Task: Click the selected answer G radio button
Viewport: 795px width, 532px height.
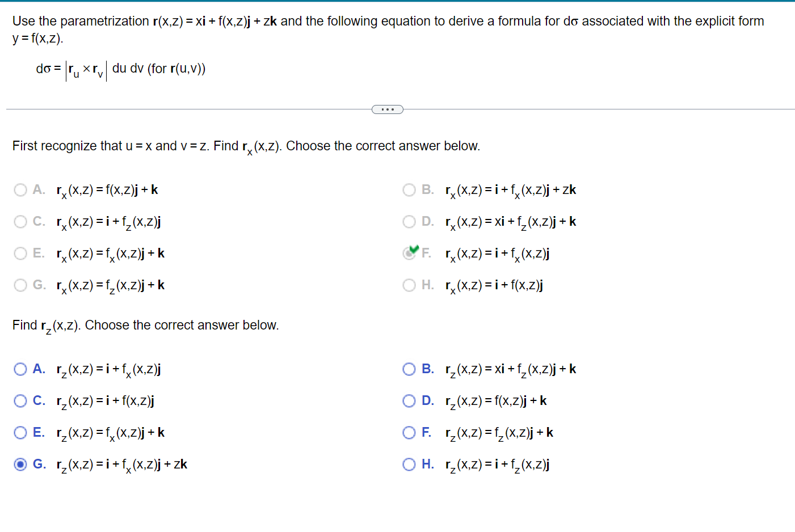Action: [x=20, y=464]
